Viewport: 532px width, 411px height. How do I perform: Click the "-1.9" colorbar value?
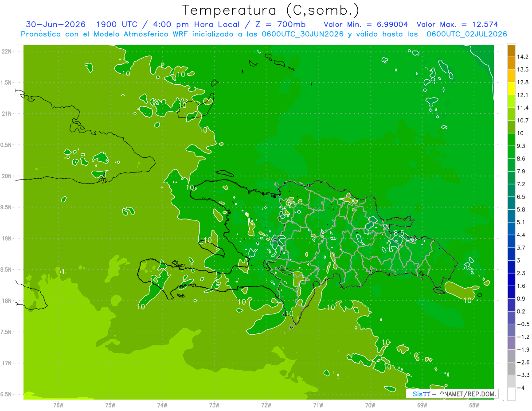[x=523, y=350]
